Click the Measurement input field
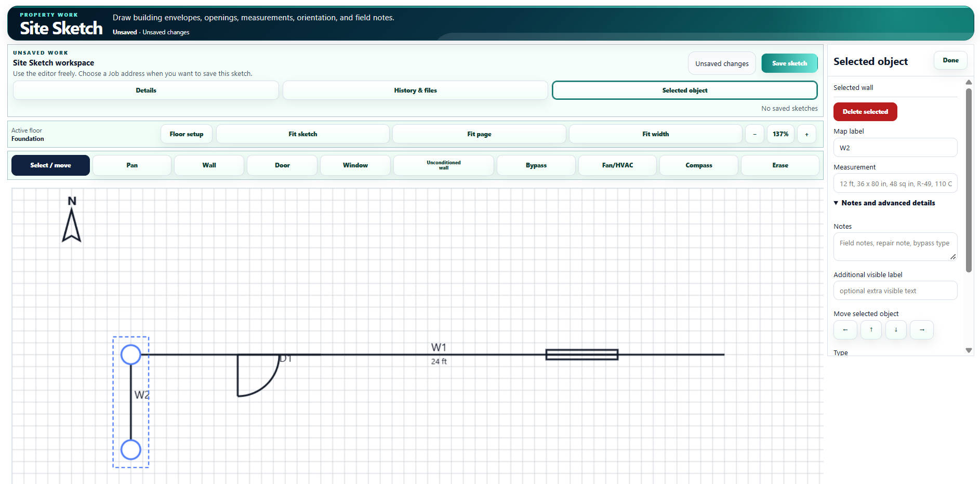 click(895, 184)
